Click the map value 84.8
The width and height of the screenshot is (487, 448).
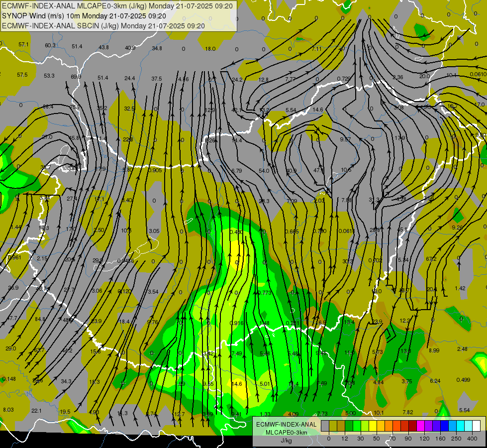[x=40, y=319]
